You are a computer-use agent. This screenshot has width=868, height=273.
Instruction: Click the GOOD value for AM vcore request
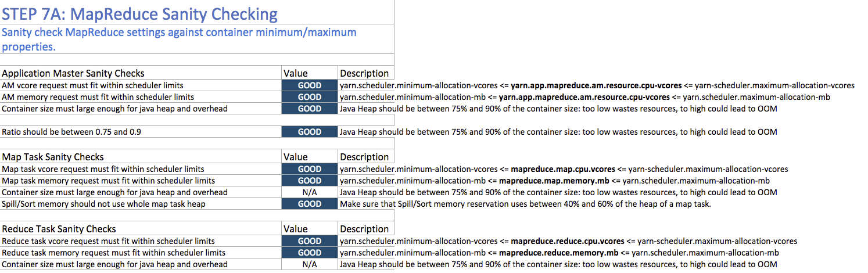point(309,85)
